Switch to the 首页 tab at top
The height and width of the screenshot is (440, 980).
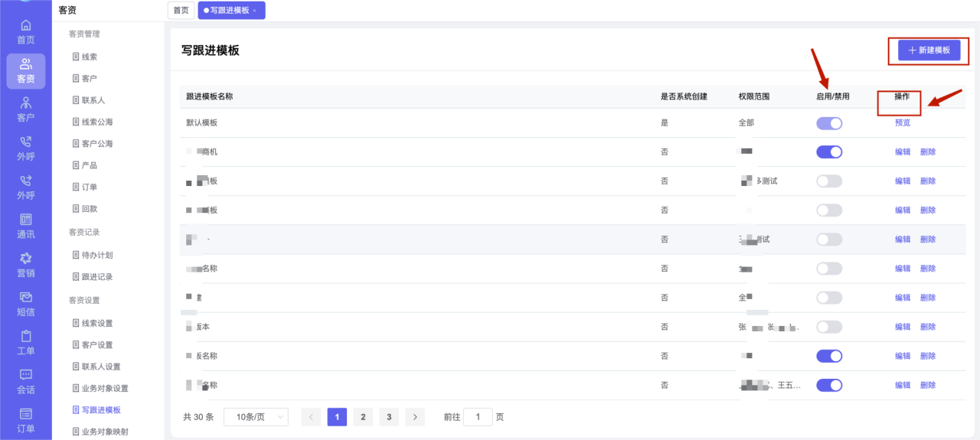(x=181, y=11)
